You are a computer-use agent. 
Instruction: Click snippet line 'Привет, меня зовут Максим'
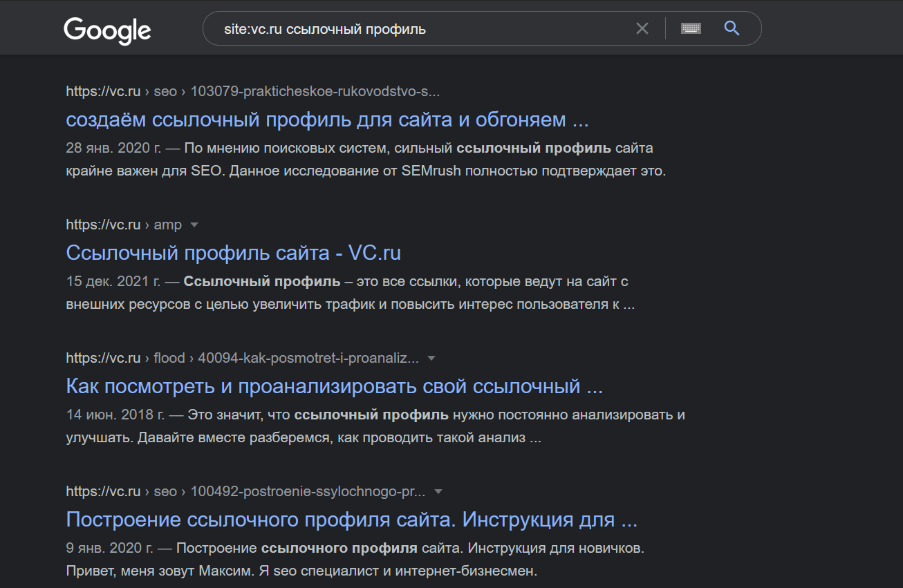[301, 571]
